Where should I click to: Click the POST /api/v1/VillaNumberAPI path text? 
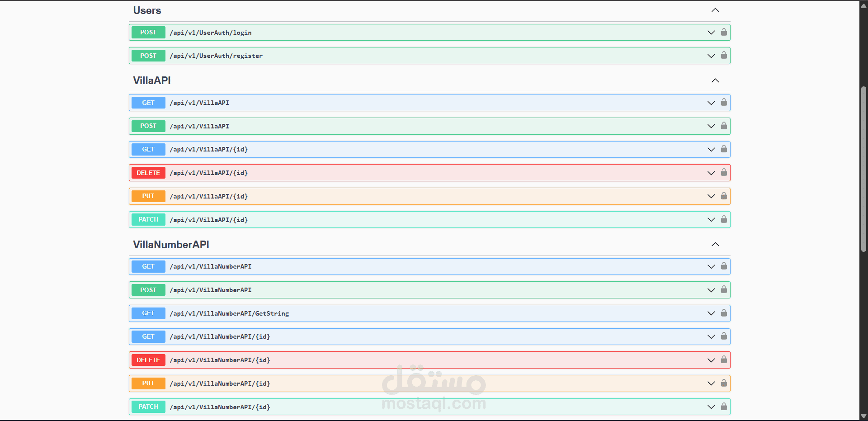click(x=211, y=290)
